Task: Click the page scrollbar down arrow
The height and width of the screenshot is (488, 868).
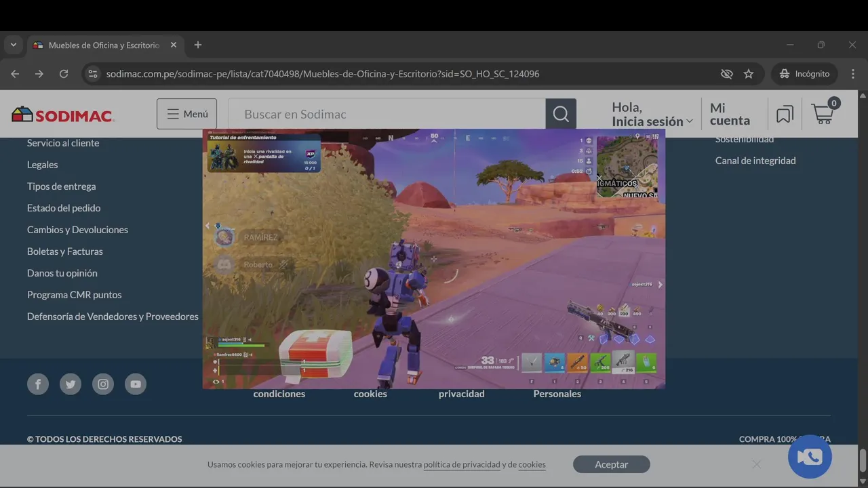Action: coord(863,481)
